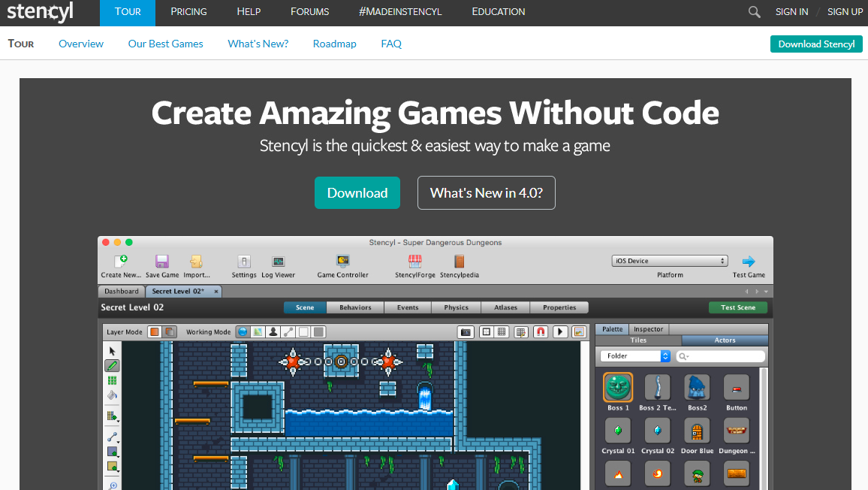Open the StencylForge icon

(x=414, y=262)
